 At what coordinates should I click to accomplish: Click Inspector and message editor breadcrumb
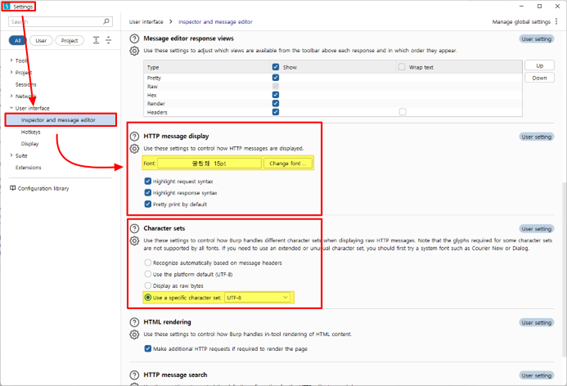[216, 22]
